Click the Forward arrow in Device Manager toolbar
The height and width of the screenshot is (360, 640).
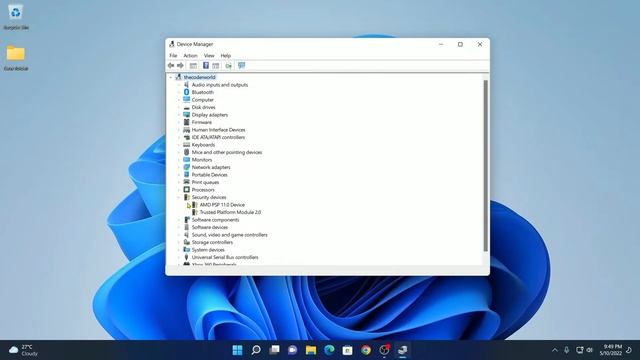[x=180, y=65]
